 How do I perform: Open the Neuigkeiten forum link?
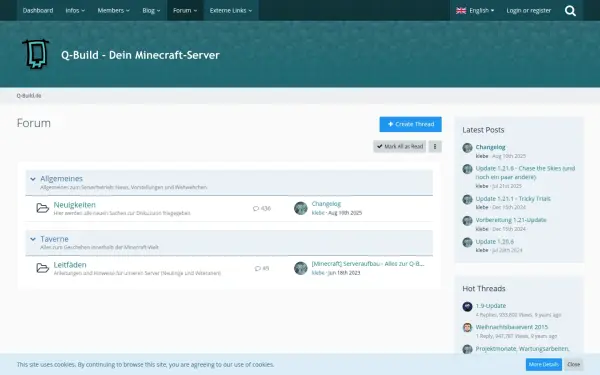[75, 205]
